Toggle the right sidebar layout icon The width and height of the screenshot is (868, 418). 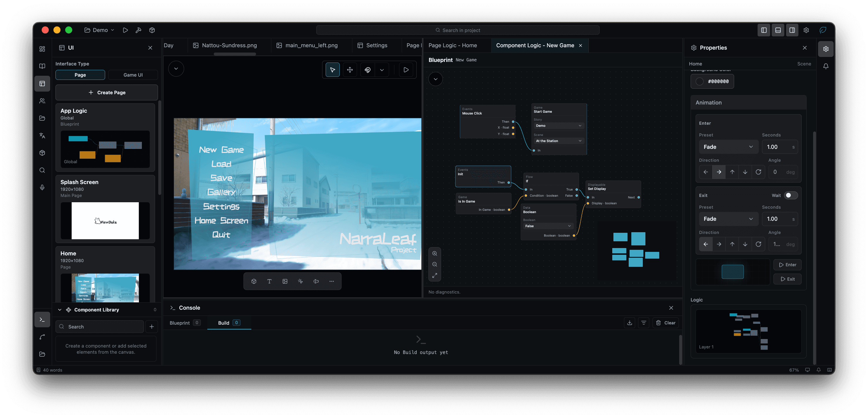tap(792, 30)
